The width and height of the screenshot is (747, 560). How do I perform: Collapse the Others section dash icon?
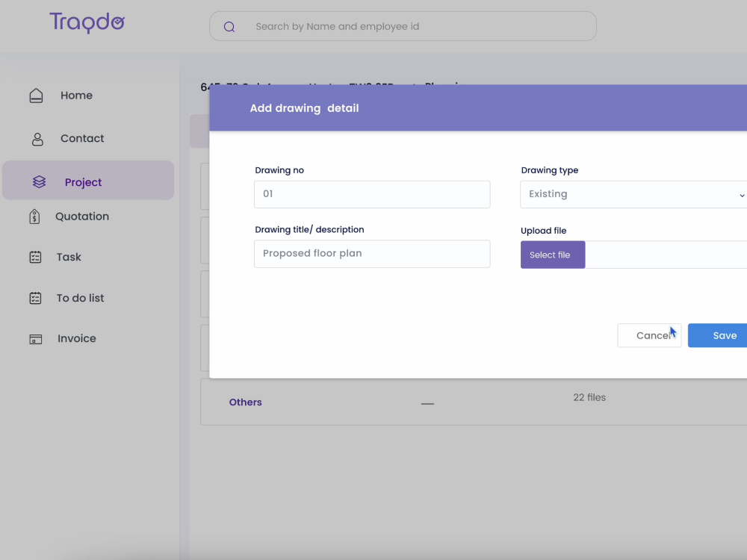pyautogui.click(x=427, y=404)
